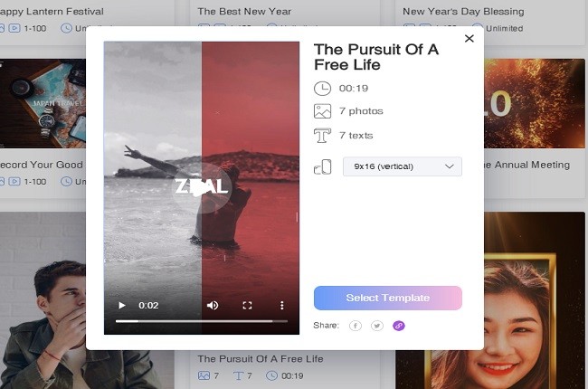
Task: Click The Best New Year template title
Action: 244,11
